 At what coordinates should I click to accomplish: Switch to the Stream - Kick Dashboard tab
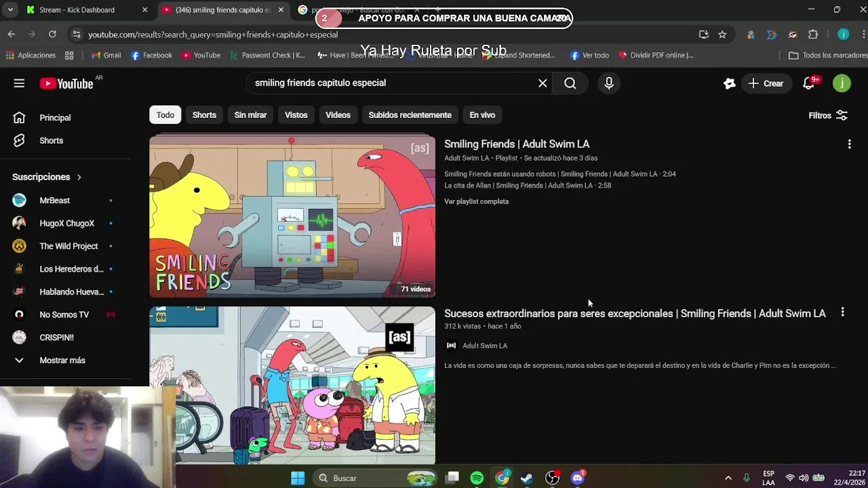point(77,10)
